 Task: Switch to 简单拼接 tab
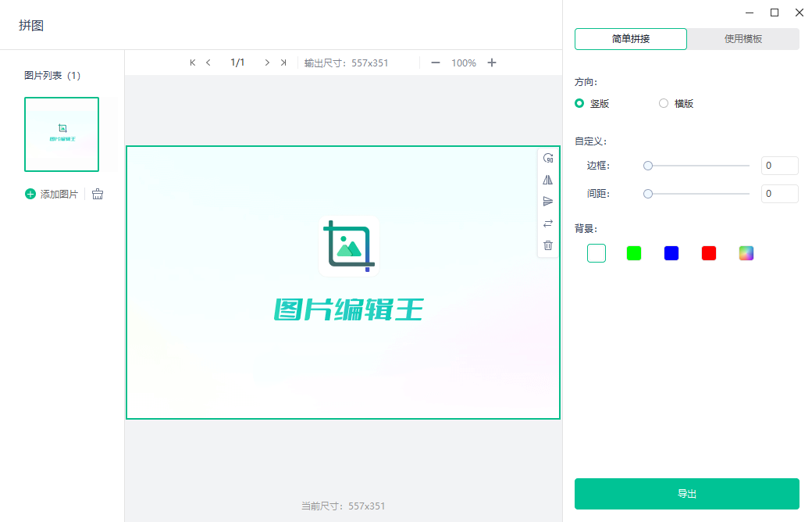tap(631, 39)
